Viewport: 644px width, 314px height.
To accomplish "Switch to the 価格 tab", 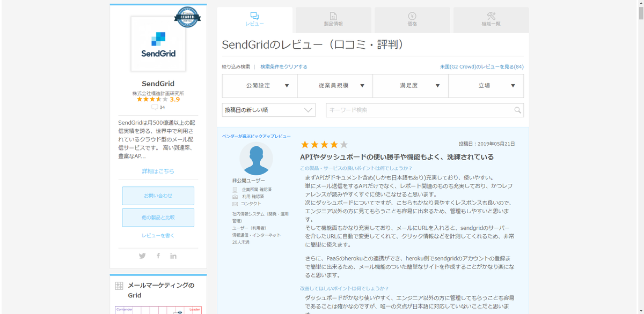I will 412,19.
